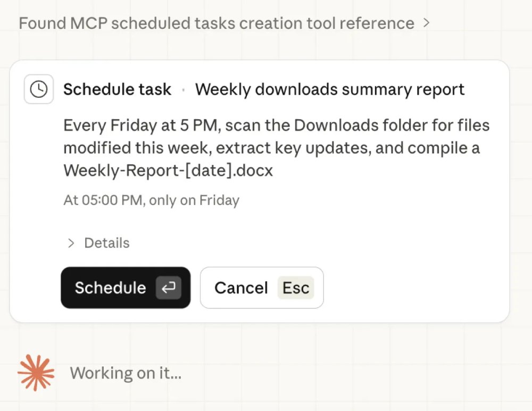Click the Working on it... status text

point(126,373)
